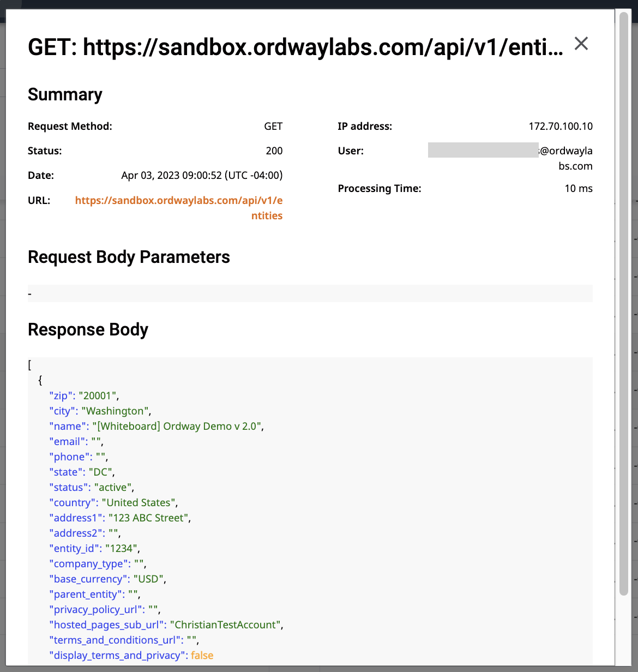Click the date value Apr 03, 2023 09:00:52
This screenshot has height=672, width=638.
pyautogui.click(x=202, y=175)
